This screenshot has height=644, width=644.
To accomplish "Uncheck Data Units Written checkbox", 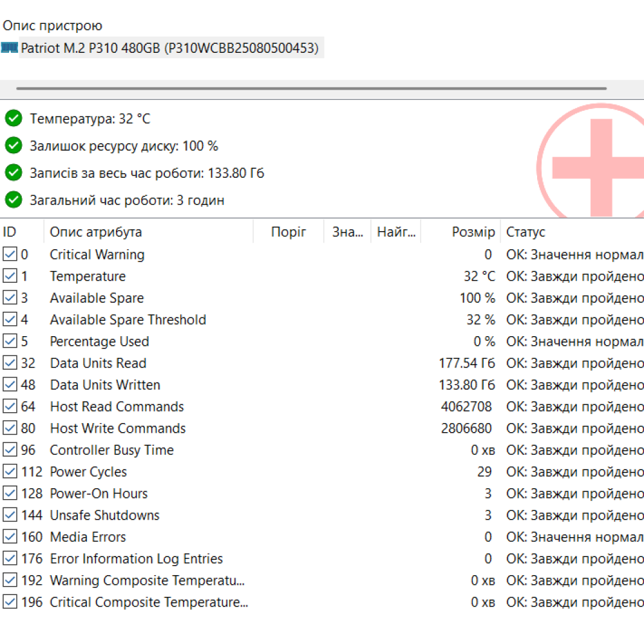I will [x=10, y=385].
